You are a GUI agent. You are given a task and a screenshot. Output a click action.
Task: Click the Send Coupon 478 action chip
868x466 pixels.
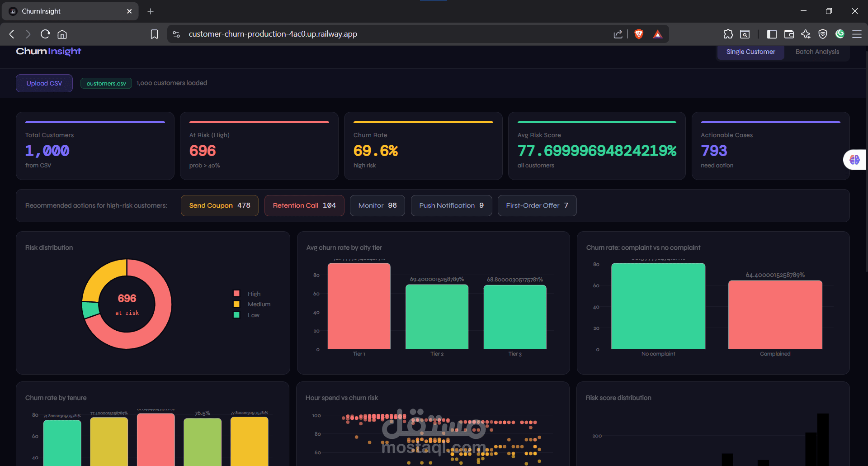coord(220,205)
